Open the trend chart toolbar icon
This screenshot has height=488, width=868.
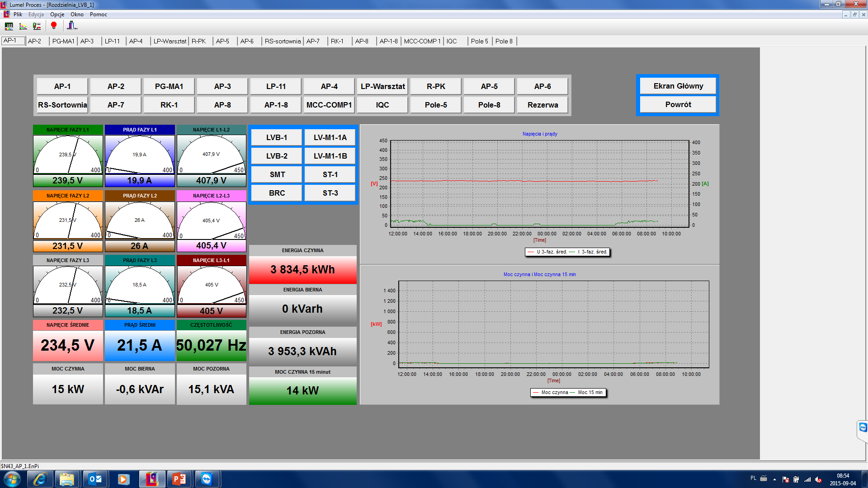click(x=23, y=26)
